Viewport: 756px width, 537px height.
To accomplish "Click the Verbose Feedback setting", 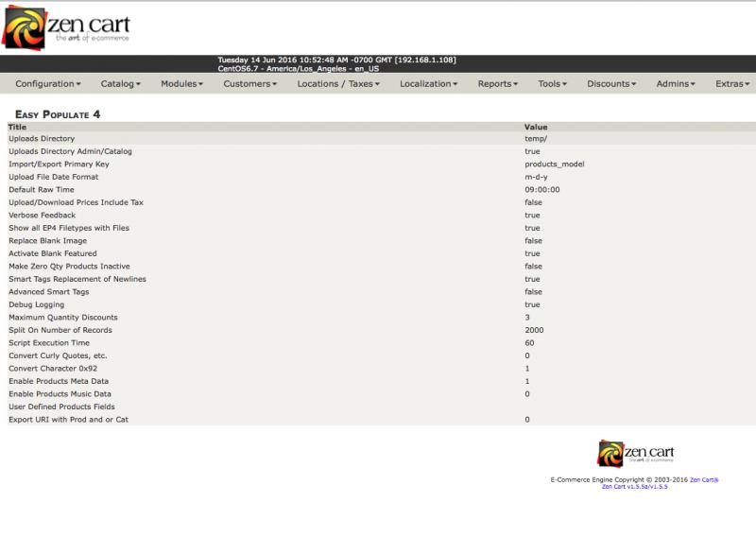I will (382, 216).
